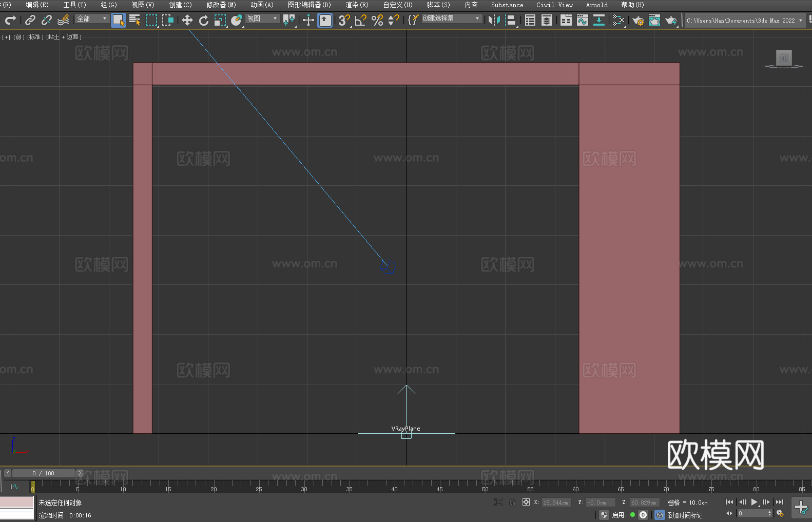Open the mini curve editor icon
This screenshot has width=812, height=522.
[x=14, y=486]
